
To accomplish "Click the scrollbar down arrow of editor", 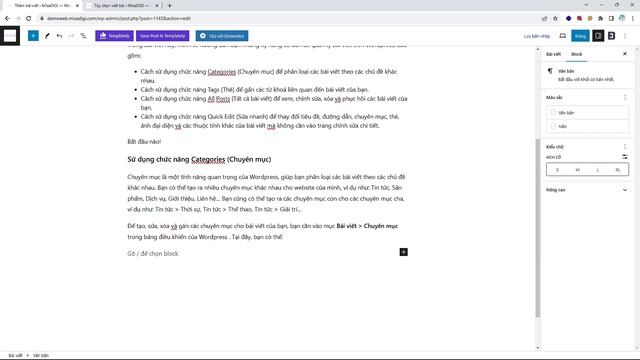I will click(538, 348).
